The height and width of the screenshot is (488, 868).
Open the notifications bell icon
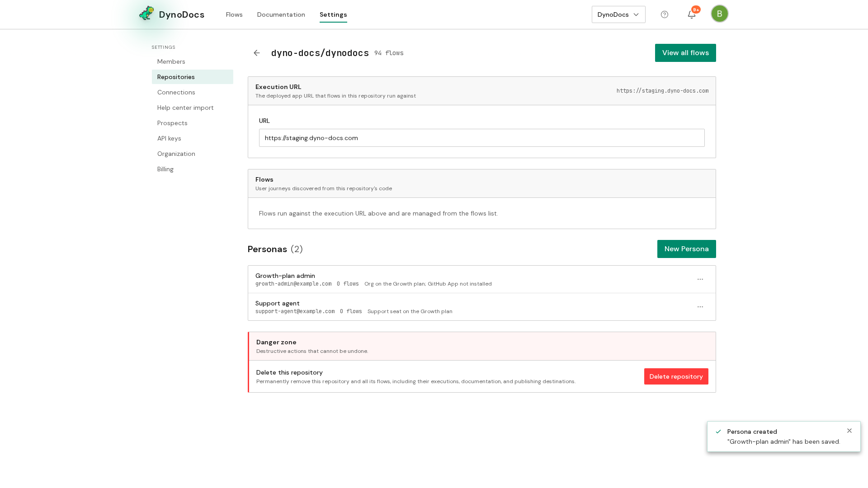point(692,14)
